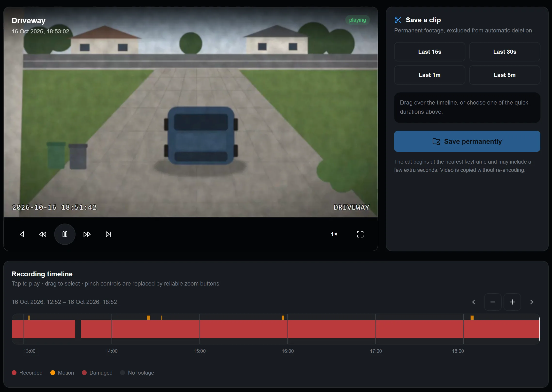Zoom out the timeline with minus button
The height and width of the screenshot is (392, 552).
[493, 302]
